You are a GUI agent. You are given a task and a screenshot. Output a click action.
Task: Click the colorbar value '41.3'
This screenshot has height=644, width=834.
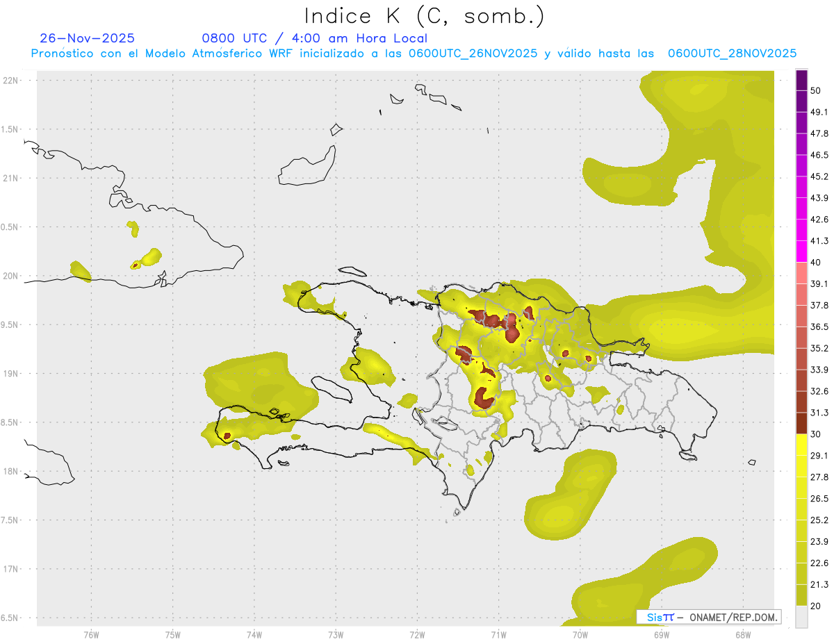[x=819, y=241]
